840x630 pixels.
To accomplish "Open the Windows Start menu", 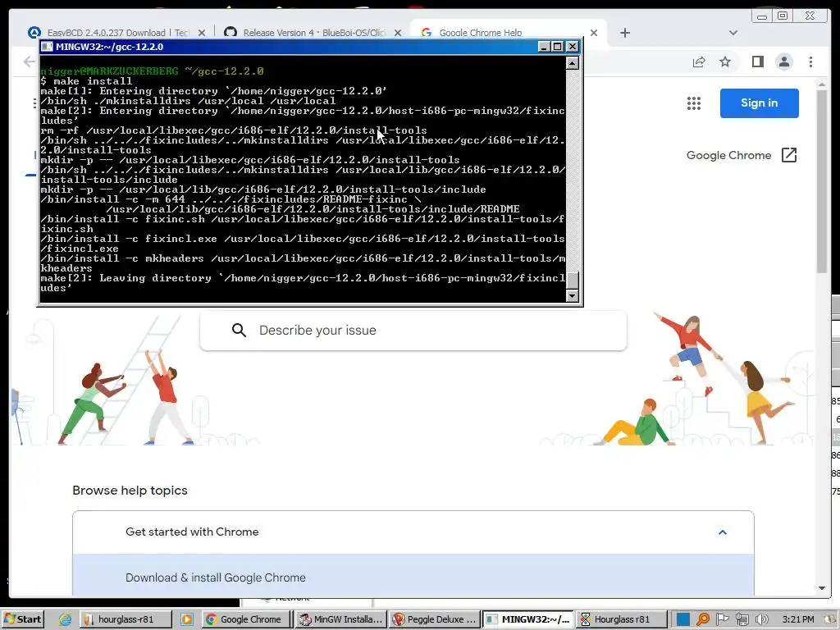I will tap(23, 619).
